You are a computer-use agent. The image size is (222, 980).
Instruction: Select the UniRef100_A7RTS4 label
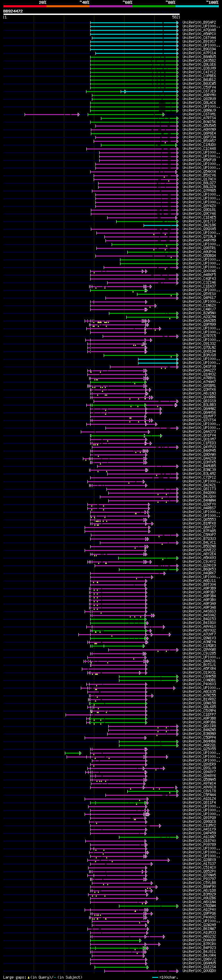199,118
